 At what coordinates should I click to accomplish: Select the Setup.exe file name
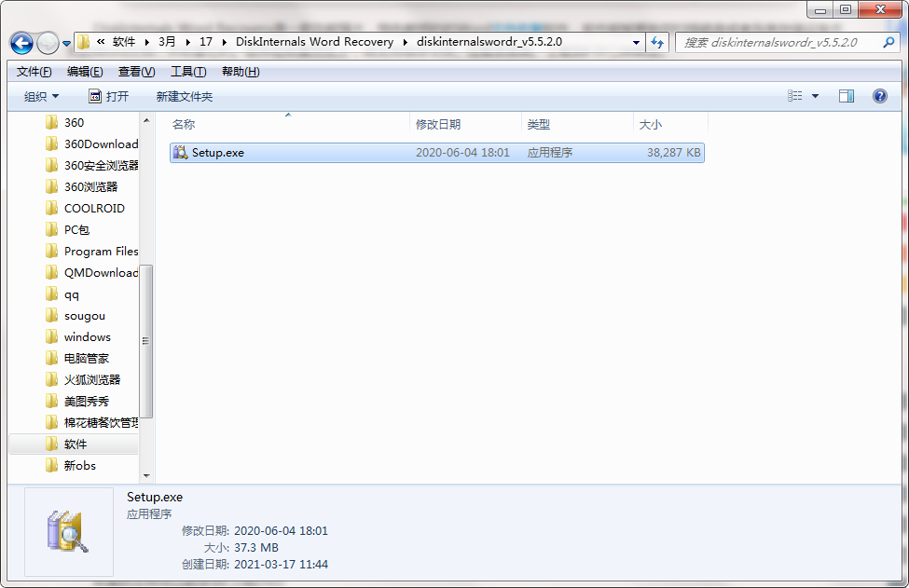[x=218, y=153]
